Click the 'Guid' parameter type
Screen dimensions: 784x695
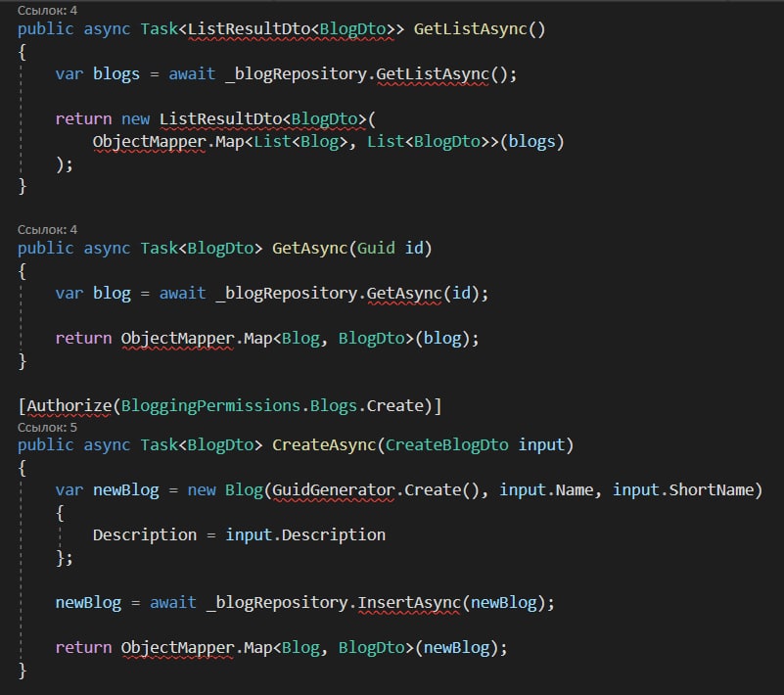click(x=376, y=249)
